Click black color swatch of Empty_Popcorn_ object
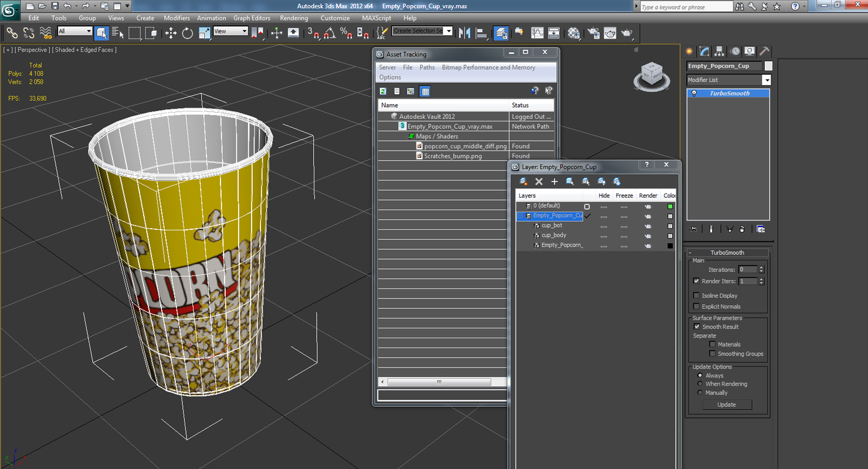This screenshot has height=469, width=868. (x=670, y=246)
